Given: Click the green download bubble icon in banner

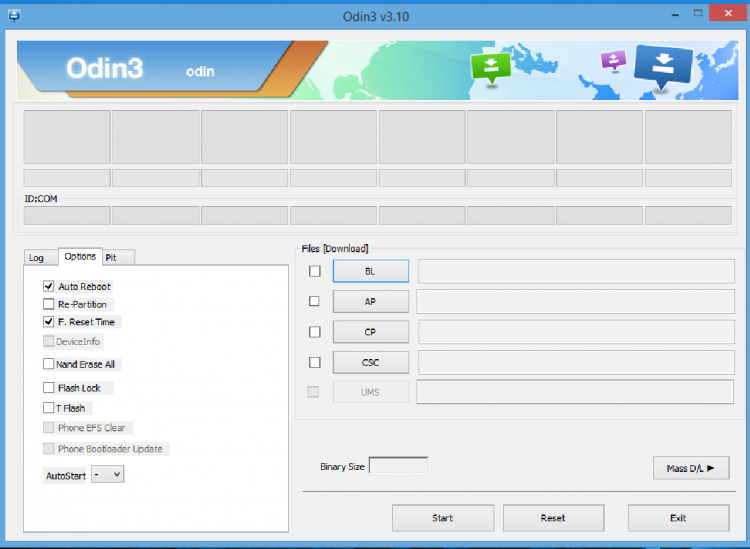Looking at the screenshot, I should coord(491,69).
